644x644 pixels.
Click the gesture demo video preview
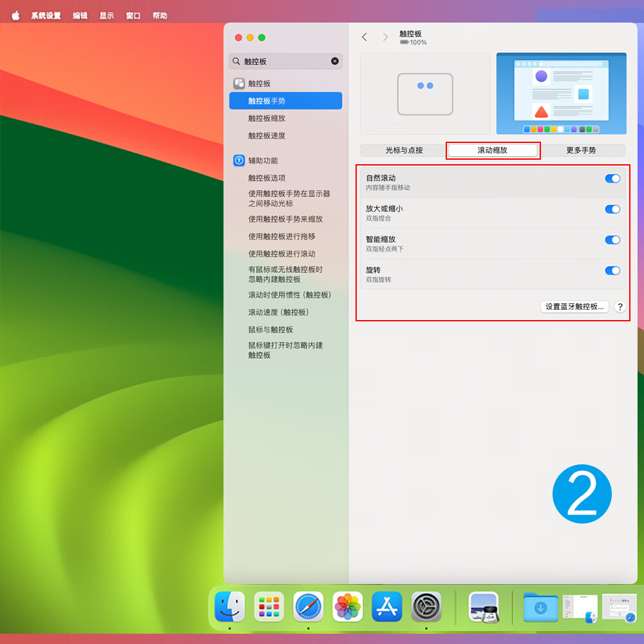tap(561, 93)
